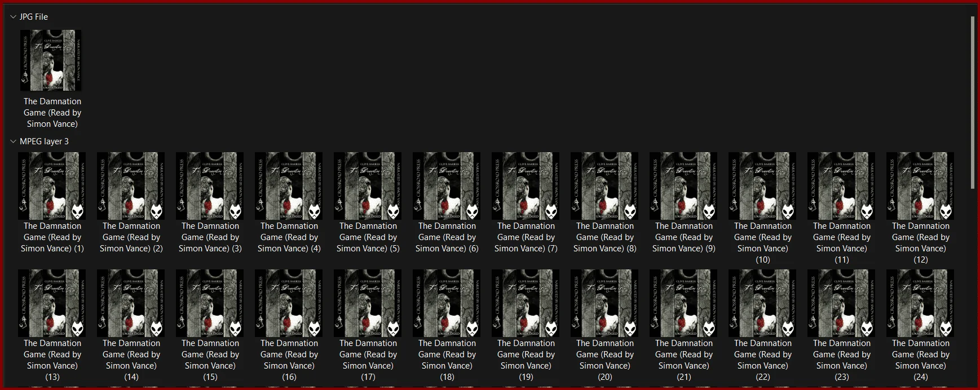Select MP3 file thumbnail numbered (10)

(x=762, y=186)
